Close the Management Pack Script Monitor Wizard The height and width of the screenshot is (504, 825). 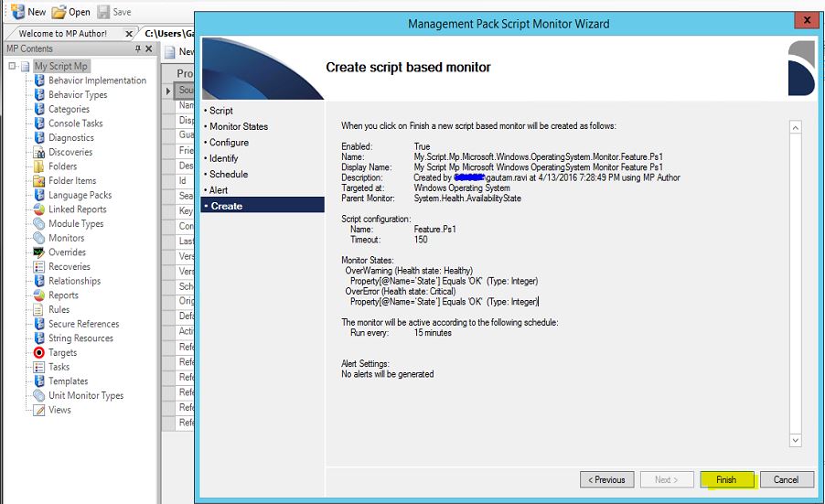807,20
